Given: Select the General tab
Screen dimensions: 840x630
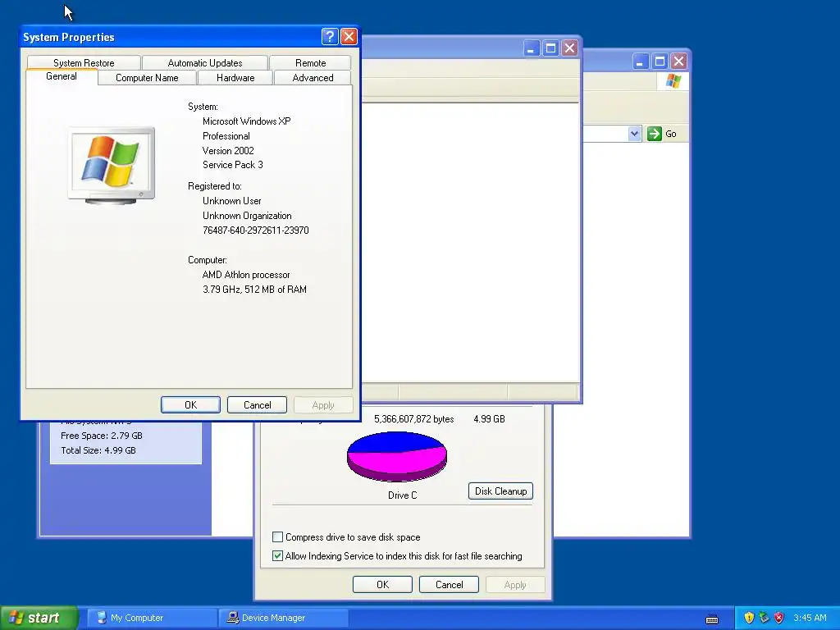Looking at the screenshot, I should click(x=62, y=76).
